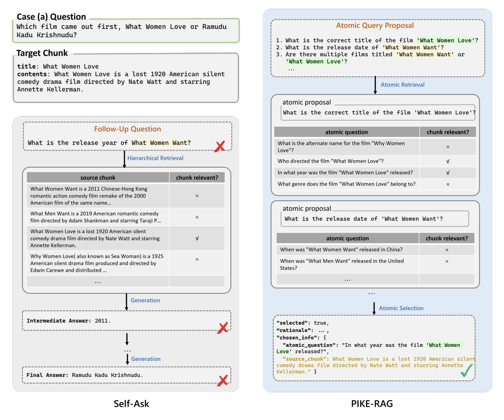Click the 'title: What Women Love' line

58,66
